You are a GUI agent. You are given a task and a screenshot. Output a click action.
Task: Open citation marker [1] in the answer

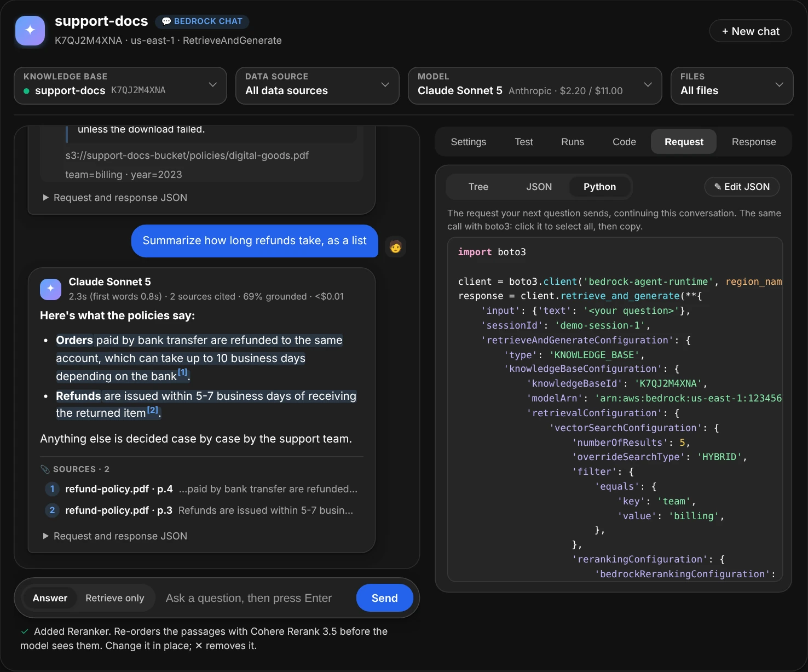point(182,372)
